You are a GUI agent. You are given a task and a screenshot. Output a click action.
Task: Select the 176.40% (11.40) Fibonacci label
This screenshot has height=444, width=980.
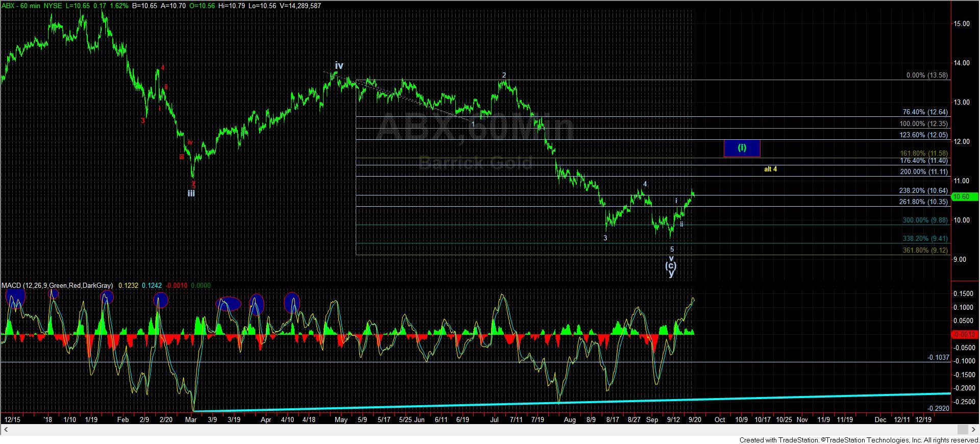pyautogui.click(x=923, y=160)
